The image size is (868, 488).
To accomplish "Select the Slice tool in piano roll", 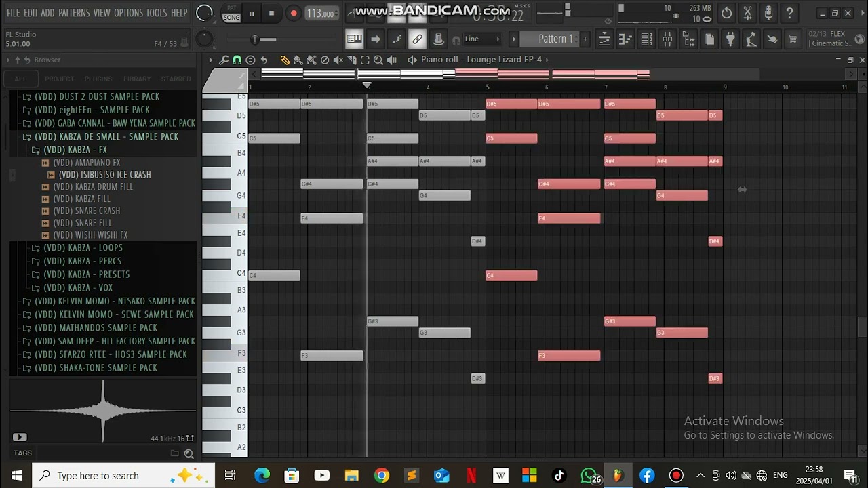I will [351, 60].
